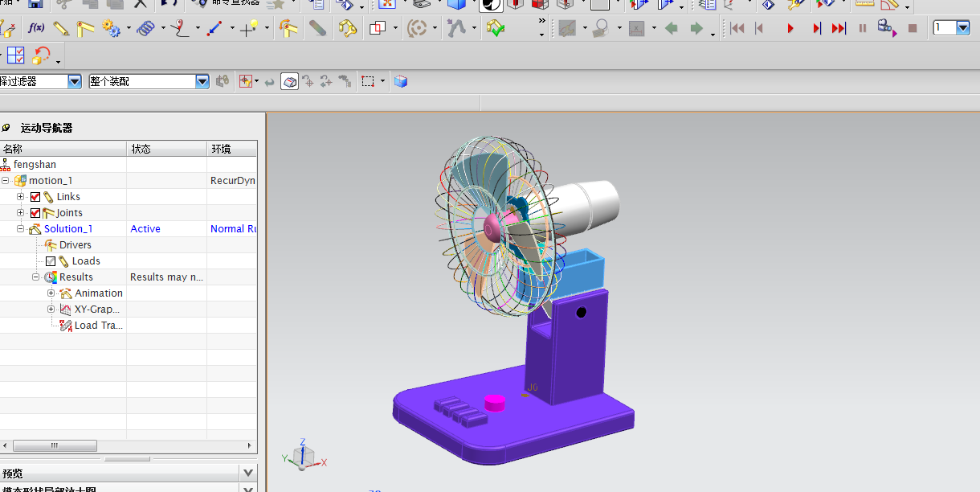Open the frame number dropdown

tap(963, 28)
